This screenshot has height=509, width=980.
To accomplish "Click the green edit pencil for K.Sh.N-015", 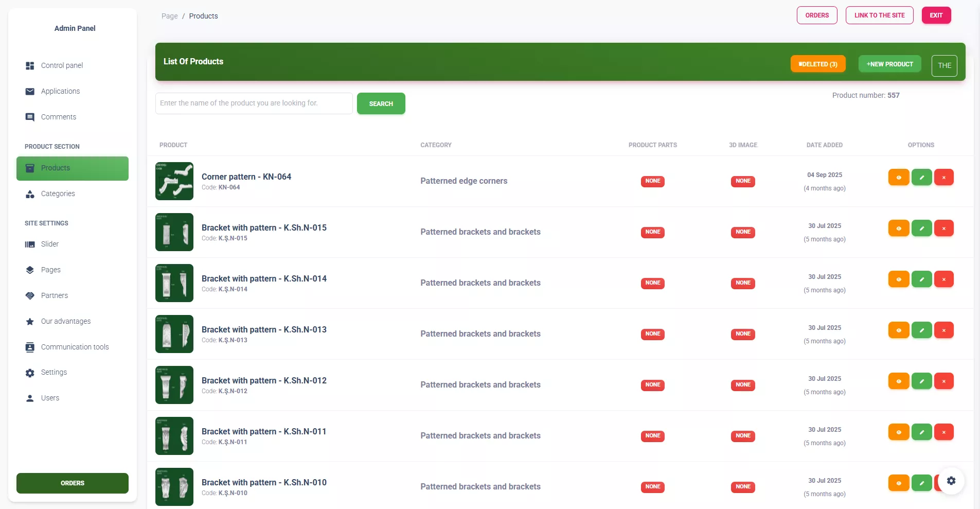I will point(921,229).
